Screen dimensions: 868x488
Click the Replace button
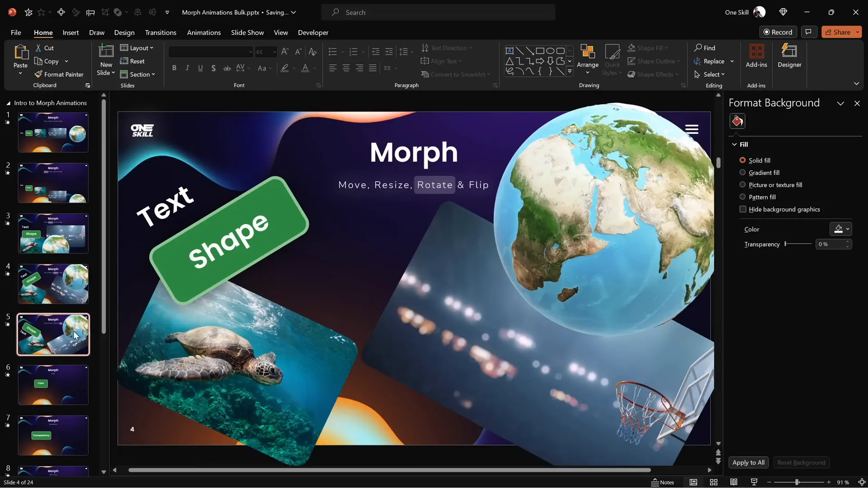point(709,61)
